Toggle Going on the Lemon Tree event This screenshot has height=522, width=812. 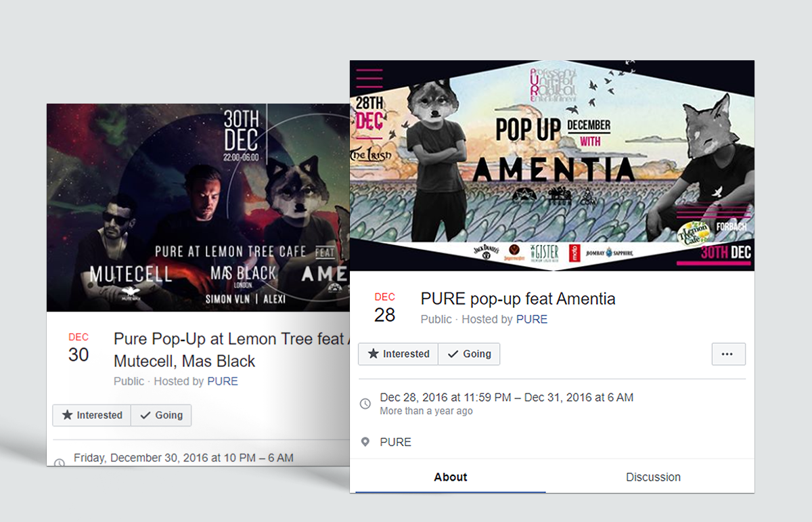pos(161,415)
